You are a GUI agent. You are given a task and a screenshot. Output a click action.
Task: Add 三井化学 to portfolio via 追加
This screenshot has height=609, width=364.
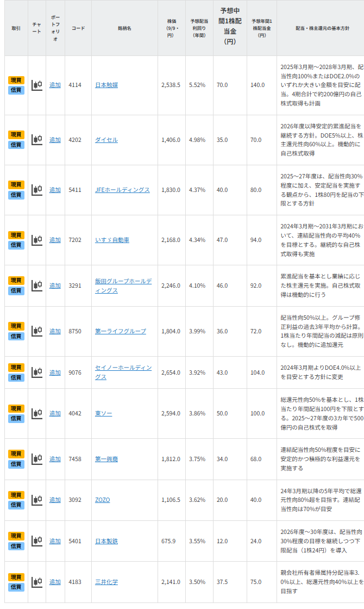pyautogui.click(x=55, y=582)
